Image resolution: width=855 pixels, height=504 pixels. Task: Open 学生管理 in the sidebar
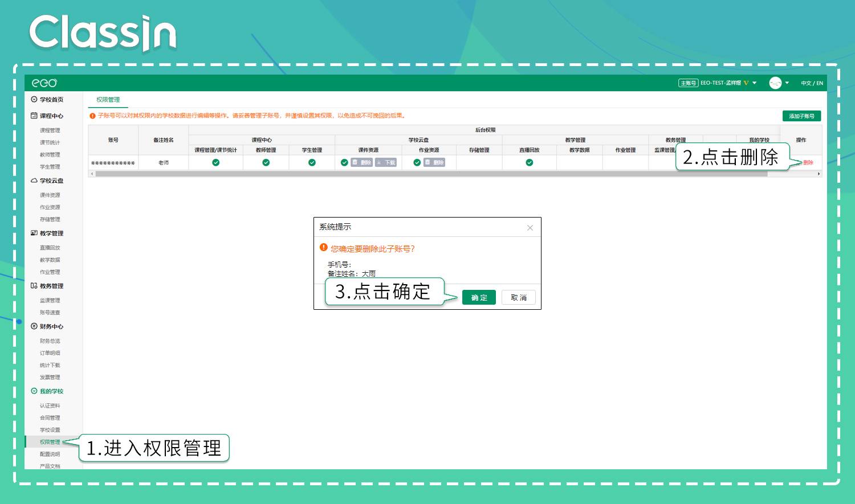coord(50,167)
